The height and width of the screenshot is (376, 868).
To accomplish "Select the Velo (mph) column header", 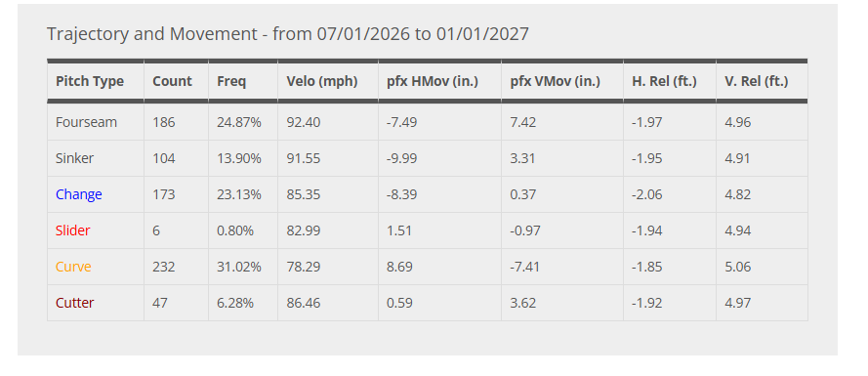I will (x=322, y=81).
